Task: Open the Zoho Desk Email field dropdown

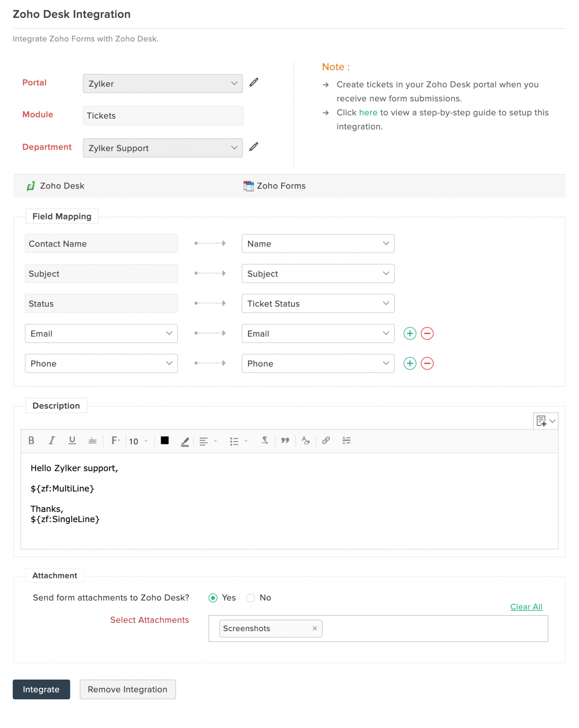Action: click(x=101, y=333)
